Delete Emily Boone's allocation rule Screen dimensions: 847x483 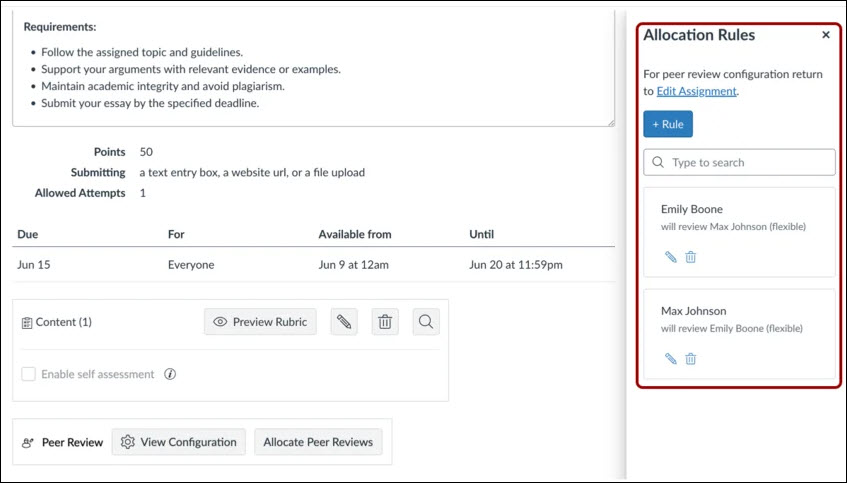tap(690, 257)
